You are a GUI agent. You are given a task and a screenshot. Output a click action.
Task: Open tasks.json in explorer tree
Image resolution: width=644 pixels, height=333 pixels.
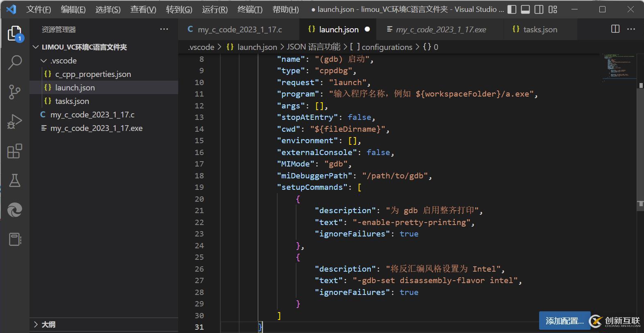(104, 101)
